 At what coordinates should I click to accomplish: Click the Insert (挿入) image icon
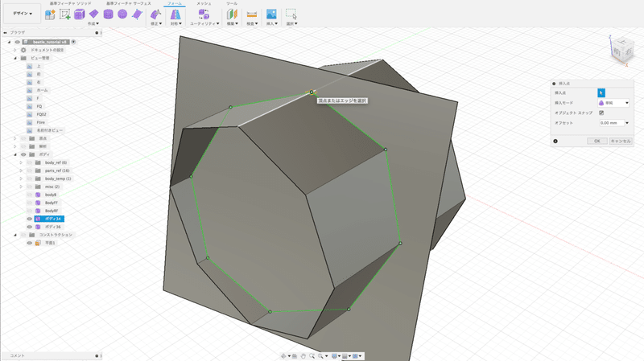pos(271,14)
